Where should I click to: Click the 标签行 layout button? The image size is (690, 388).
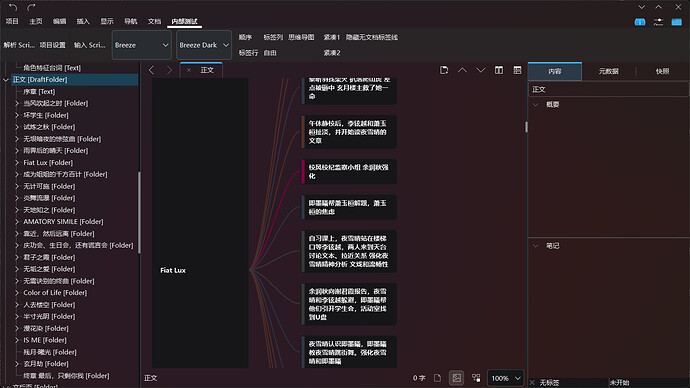tap(248, 53)
